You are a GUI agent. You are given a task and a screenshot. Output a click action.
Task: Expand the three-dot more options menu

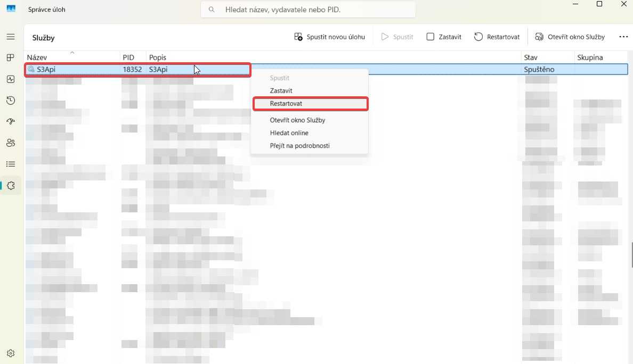[x=623, y=37]
